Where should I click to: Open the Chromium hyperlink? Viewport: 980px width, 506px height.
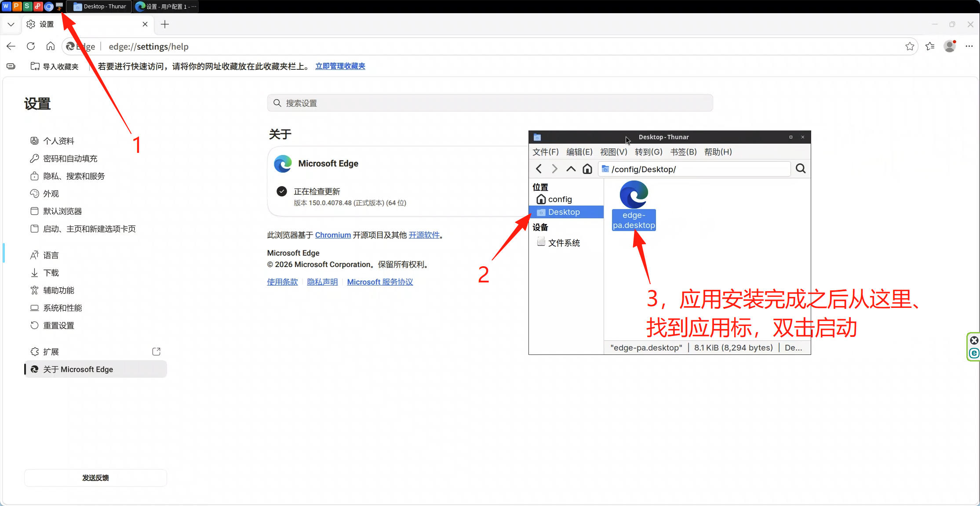333,235
